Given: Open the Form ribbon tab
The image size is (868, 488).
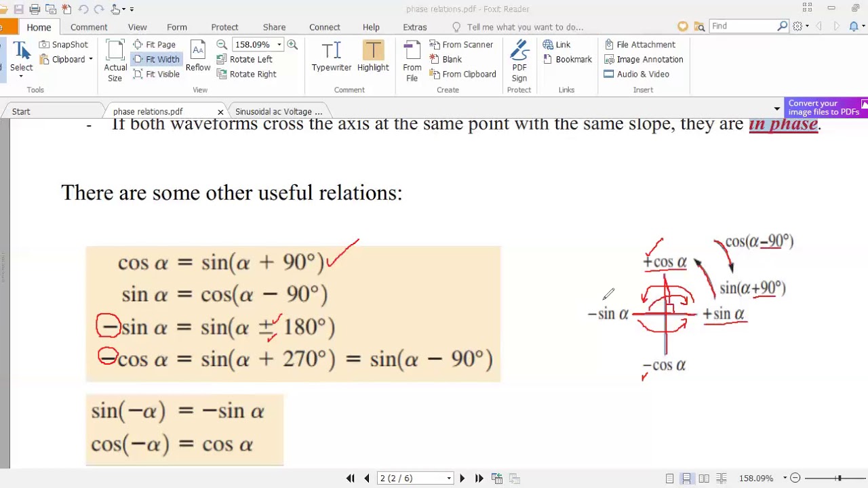Looking at the screenshot, I should 177,27.
